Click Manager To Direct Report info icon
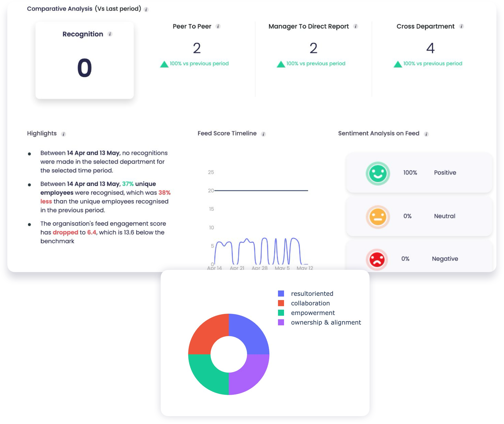Image resolution: width=504 pixels, height=424 pixels. (x=356, y=26)
